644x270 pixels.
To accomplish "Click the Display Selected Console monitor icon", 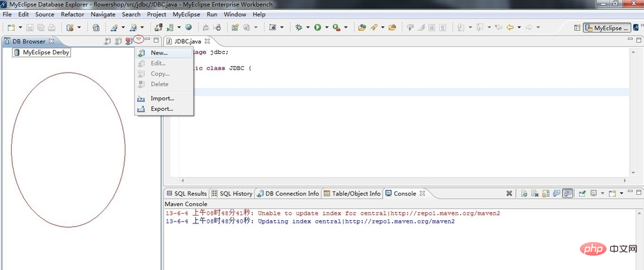I will click(594, 192).
